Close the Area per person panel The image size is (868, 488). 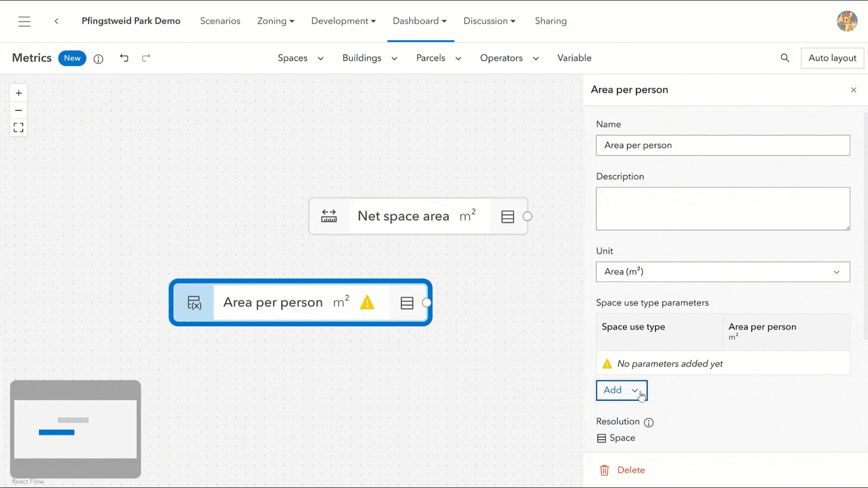tap(853, 90)
